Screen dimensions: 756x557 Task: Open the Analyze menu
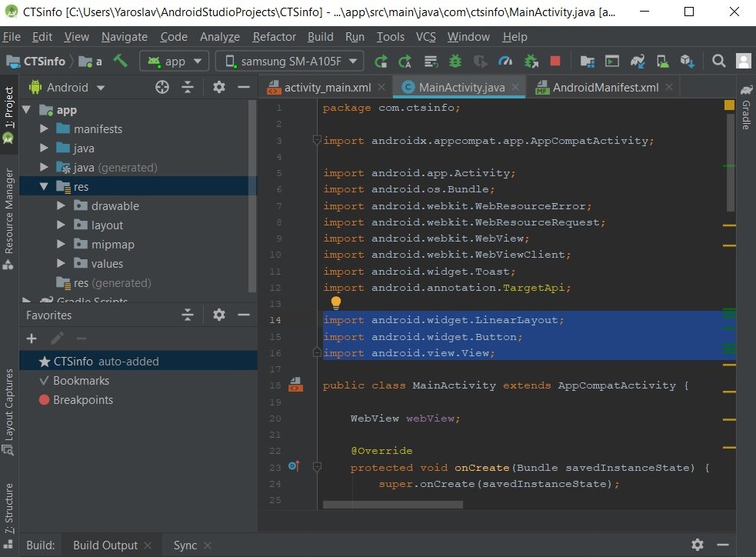(220, 37)
